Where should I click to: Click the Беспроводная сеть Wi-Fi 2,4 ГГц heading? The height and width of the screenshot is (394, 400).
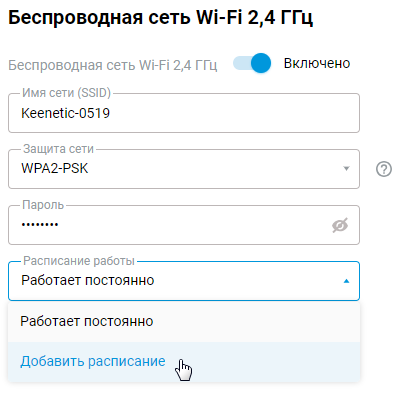coord(160,18)
